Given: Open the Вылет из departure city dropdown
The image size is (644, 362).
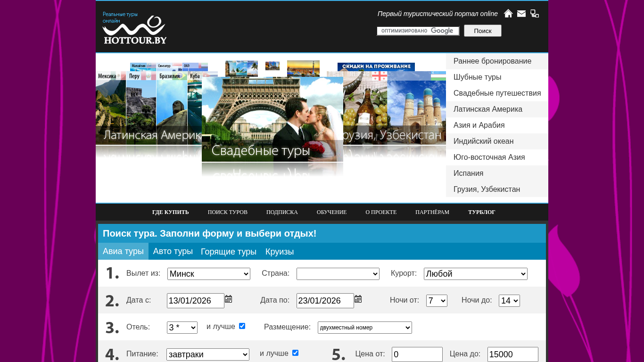Looking at the screenshot, I should (x=208, y=274).
